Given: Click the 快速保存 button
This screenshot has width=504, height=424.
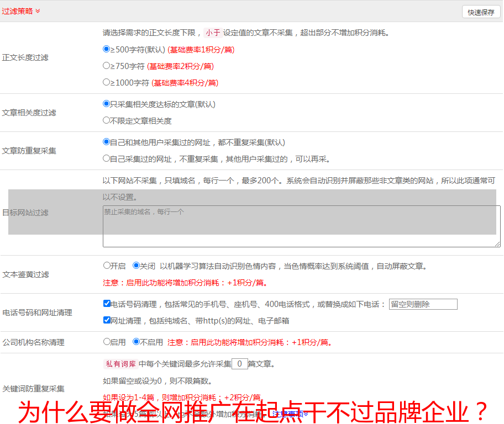Looking at the screenshot, I should tap(480, 12).
